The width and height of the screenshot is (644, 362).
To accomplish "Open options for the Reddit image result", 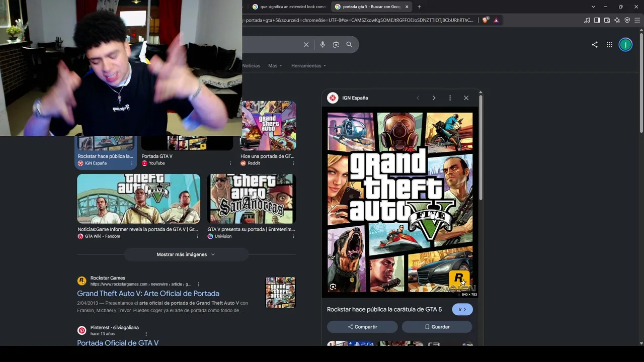I will click(293, 163).
